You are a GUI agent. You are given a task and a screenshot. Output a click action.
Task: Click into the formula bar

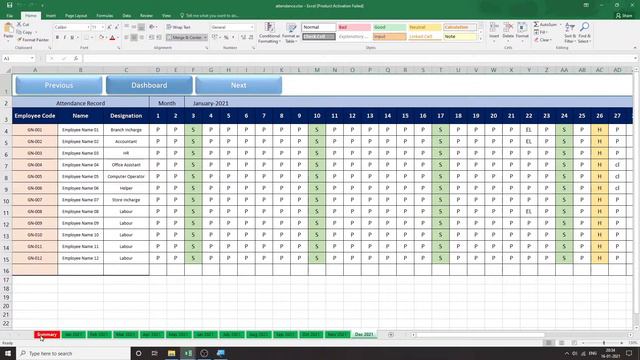pyautogui.click(x=359, y=58)
